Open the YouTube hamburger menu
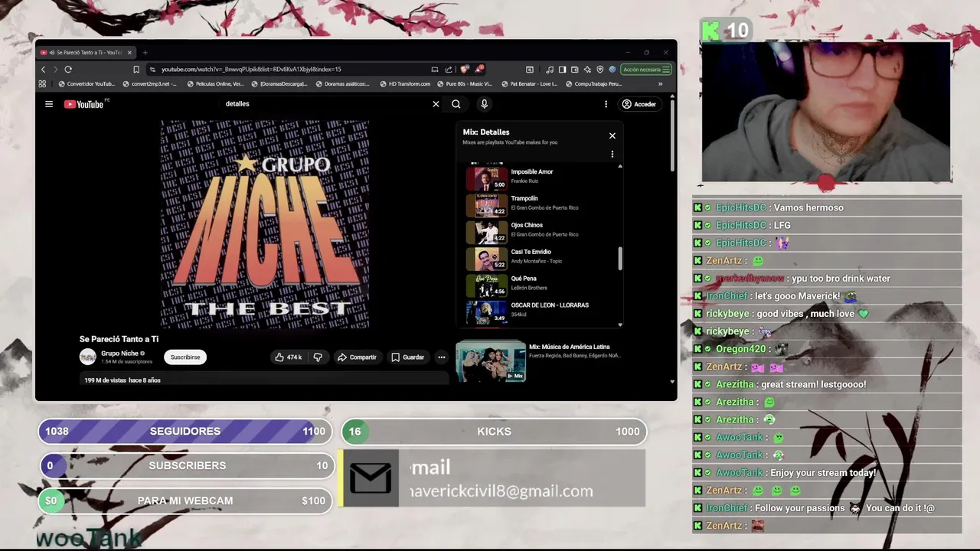The height and width of the screenshot is (551, 980). (49, 104)
